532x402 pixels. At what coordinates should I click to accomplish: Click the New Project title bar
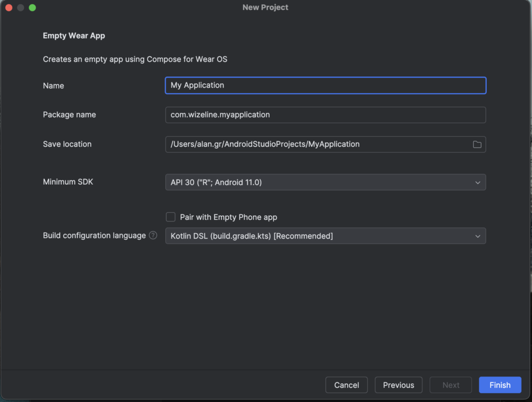265,8
